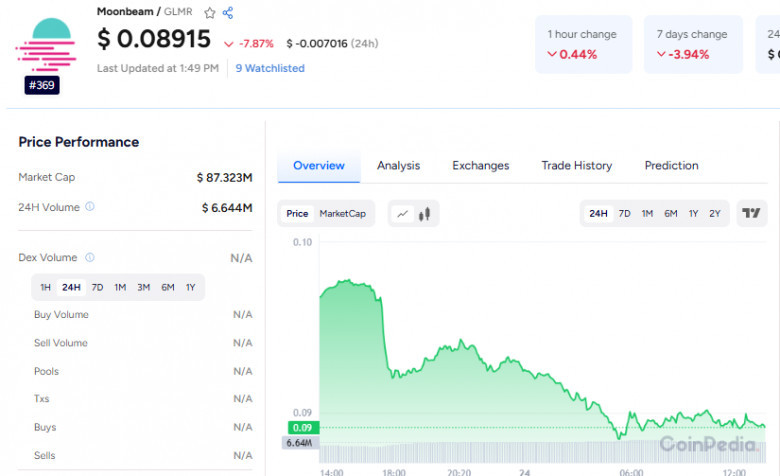Viewport: 780px width, 476px height.
Task: Click Last Updated at 1:49 PM text
Action: [x=158, y=68]
